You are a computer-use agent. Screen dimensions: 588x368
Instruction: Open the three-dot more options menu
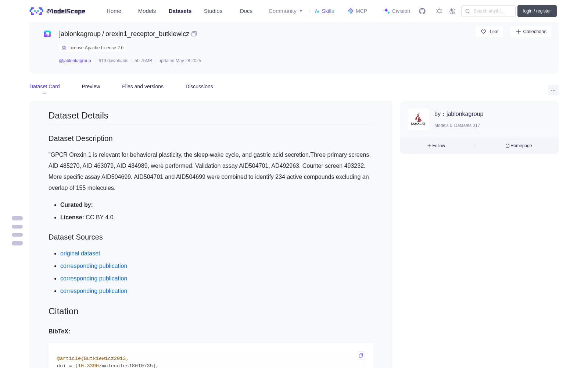click(x=553, y=90)
